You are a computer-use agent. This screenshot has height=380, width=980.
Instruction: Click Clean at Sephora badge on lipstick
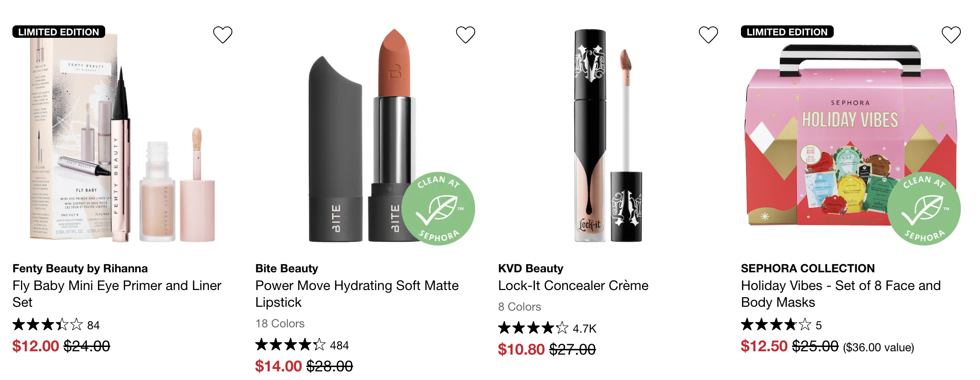(x=438, y=209)
